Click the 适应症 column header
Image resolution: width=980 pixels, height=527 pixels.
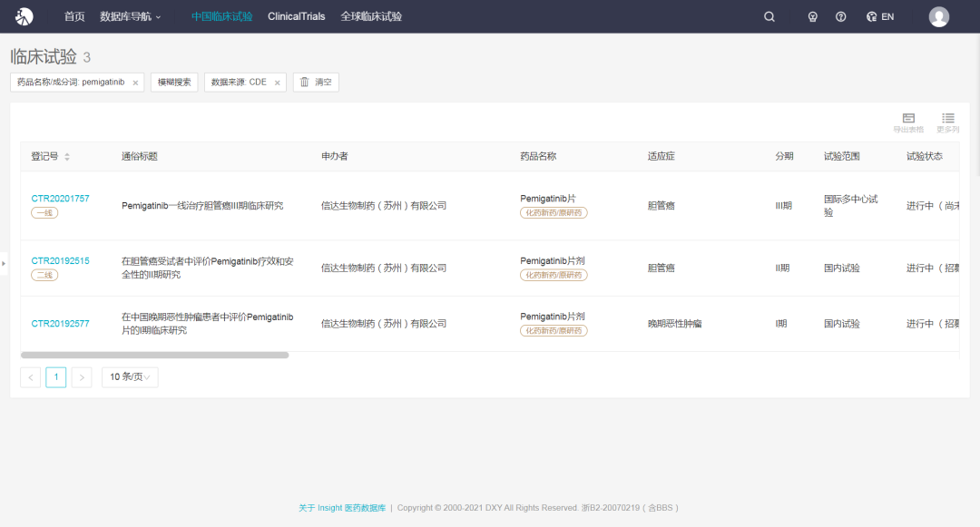(661, 157)
